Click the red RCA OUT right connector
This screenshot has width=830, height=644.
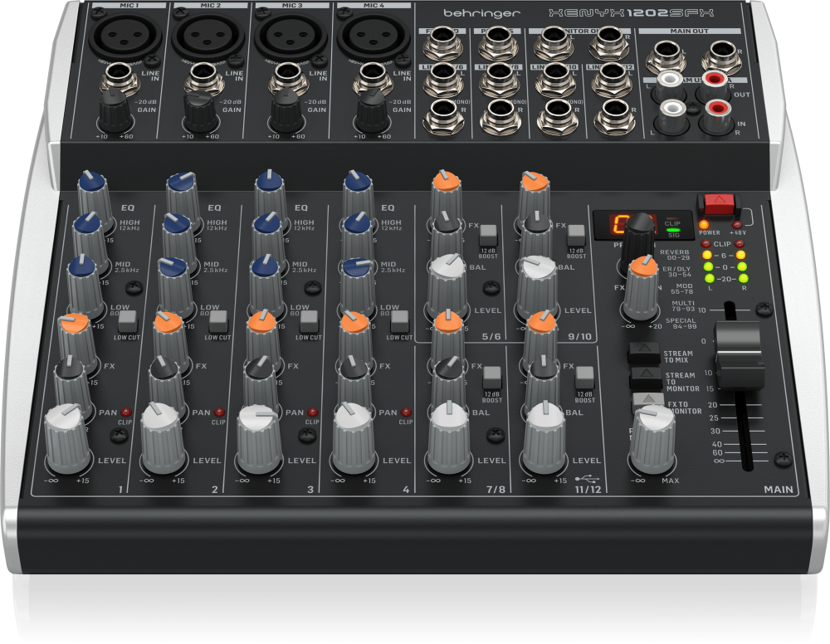tap(715, 83)
